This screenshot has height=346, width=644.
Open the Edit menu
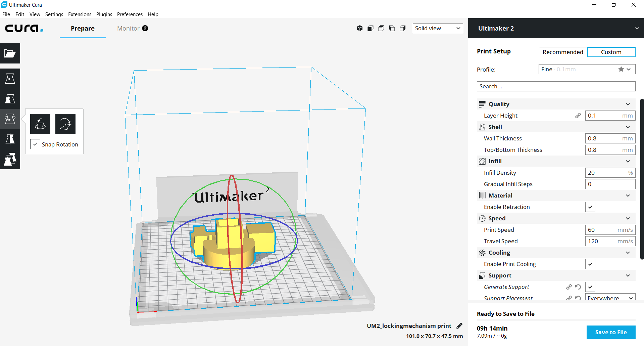(x=20, y=14)
